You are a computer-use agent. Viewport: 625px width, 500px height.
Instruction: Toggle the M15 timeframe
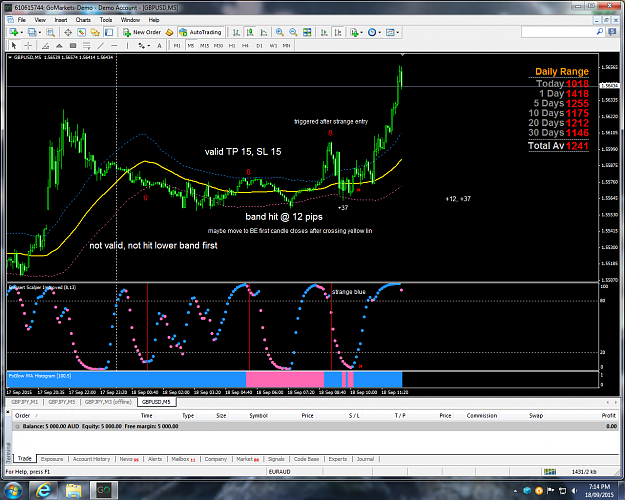(x=204, y=45)
